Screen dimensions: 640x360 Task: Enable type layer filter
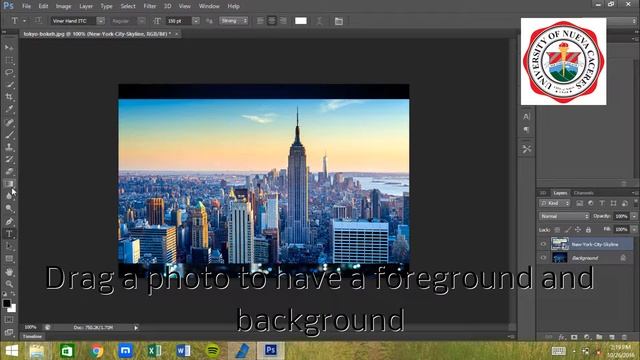click(602, 203)
